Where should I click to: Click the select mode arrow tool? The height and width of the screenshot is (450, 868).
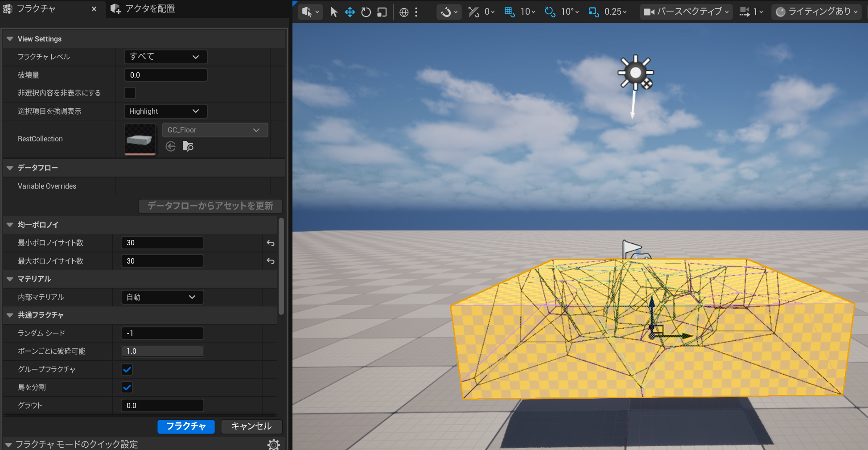click(x=334, y=12)
